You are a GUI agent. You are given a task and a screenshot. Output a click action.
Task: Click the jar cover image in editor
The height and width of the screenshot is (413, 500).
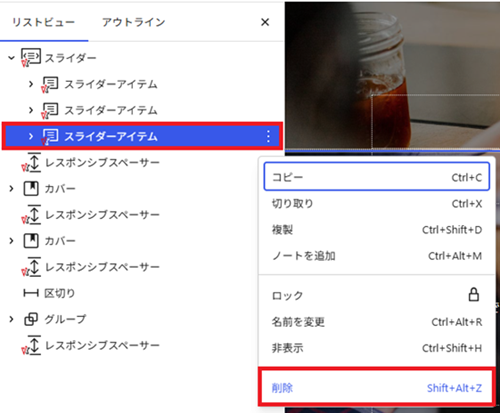pyautogui.click(x=392, y=75)
